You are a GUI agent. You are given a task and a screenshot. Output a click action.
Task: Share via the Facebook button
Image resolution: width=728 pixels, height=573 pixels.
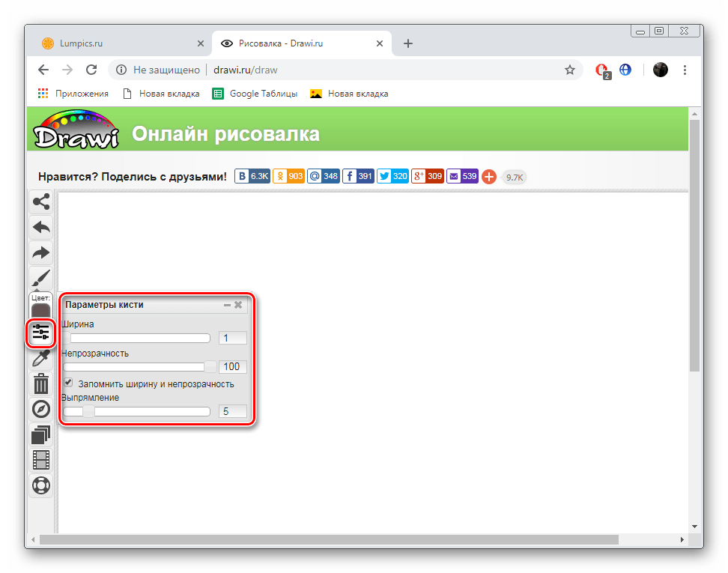[x=358, y=176]
